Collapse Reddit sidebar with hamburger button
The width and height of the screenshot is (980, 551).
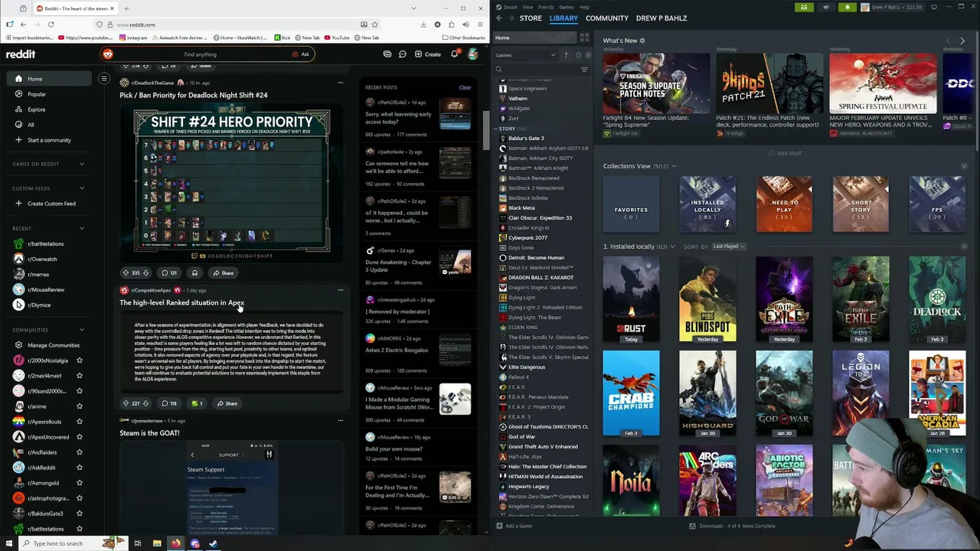(x=103, y=78)
